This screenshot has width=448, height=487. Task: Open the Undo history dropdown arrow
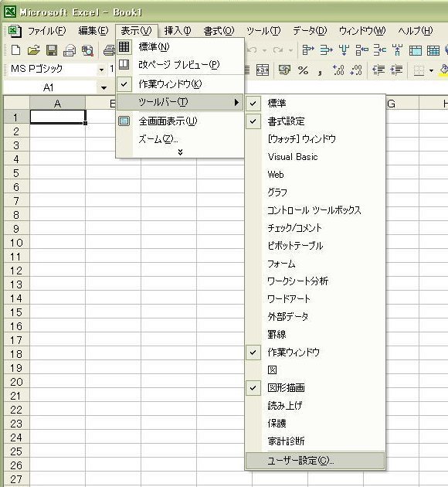(x=265, y=50)
